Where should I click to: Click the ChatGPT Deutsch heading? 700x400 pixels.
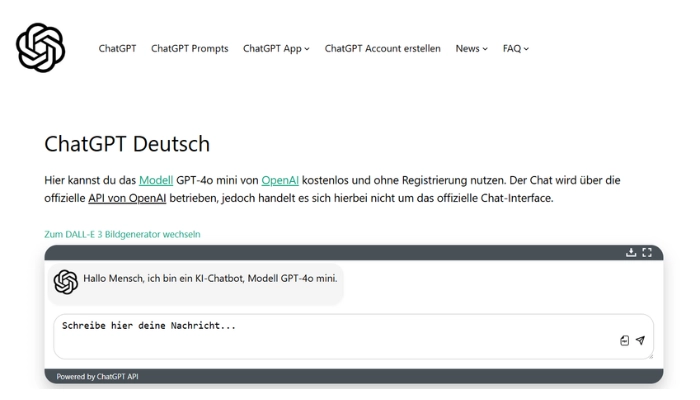[127, 144]
